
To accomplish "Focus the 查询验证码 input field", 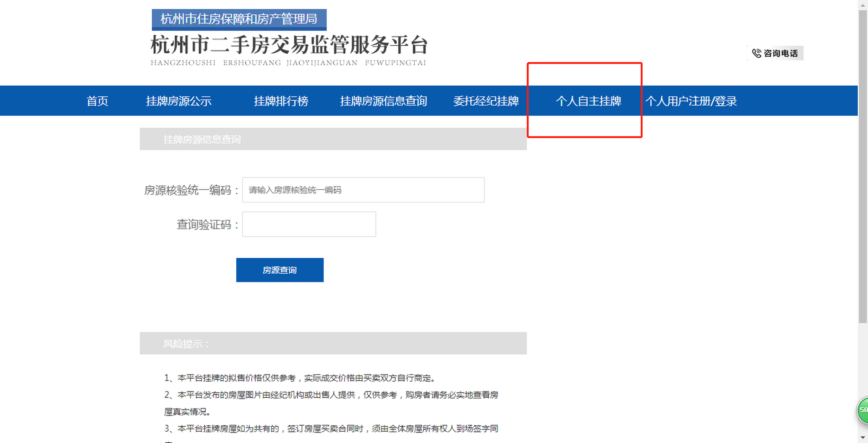I will tap(309, 224).
